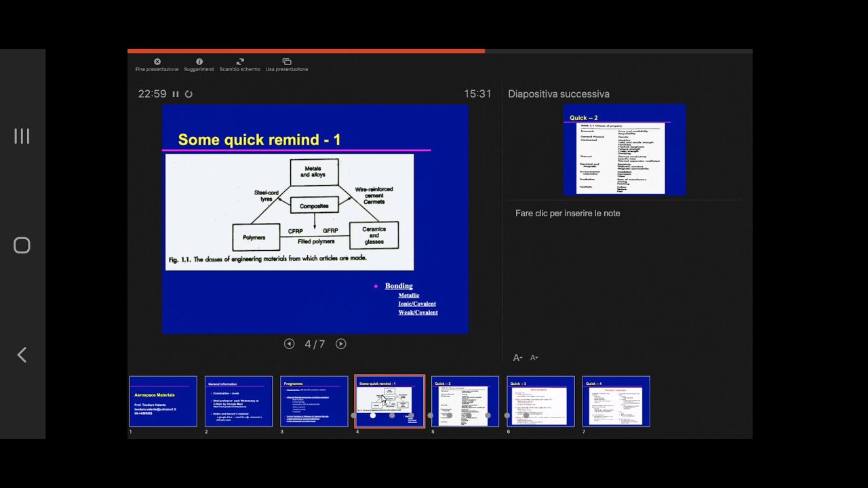
Task: Click the Metallic link on slide
Action: (x=409, y=296)
